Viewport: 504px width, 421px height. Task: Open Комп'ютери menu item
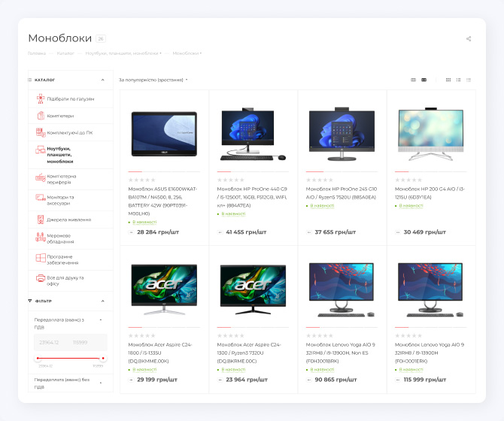click(71, 116)
